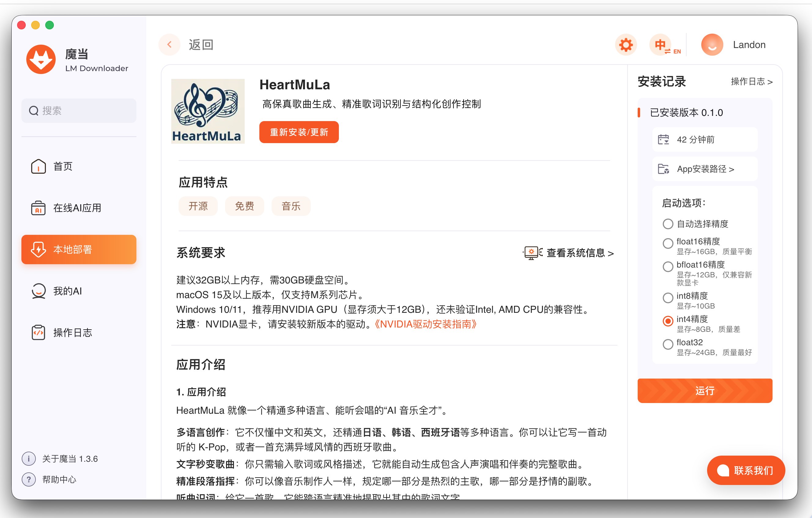Open 帮助中心 question mark icon
Screen dimensions: 812x518
coord(29,479)
